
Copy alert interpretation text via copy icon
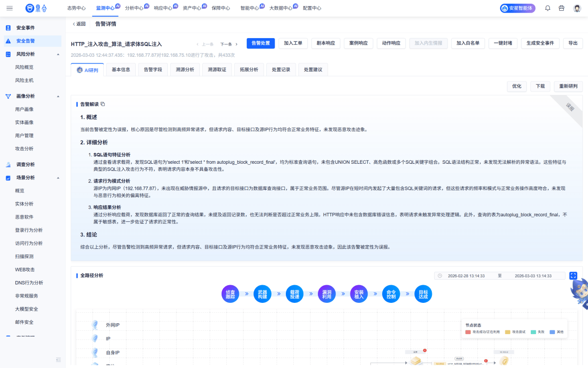pos(103,104)
